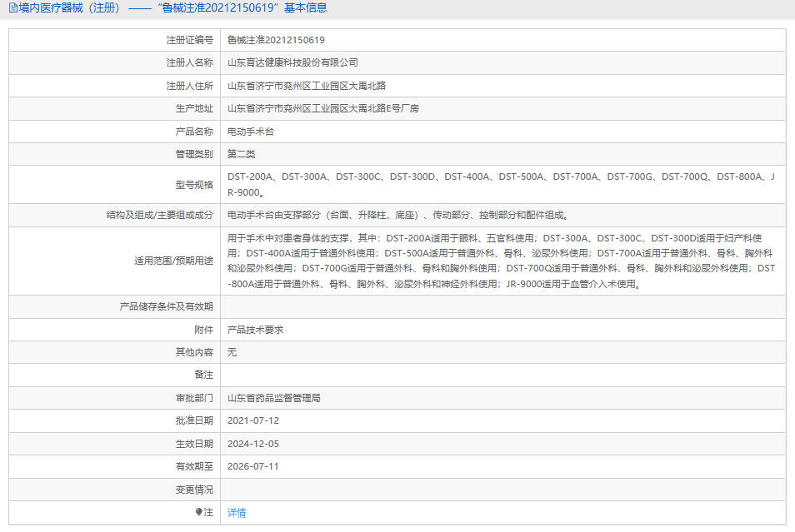Open the 详情 link in the 注 row

pyautogui.click(x=237, y=513)
